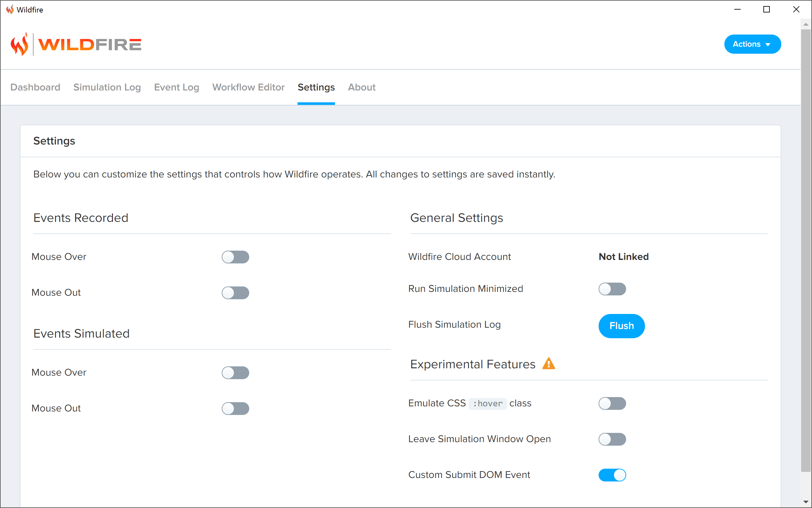This screenshot has height=508, width=812.
Task: Toggle Run Simulation Minimized switch
Action: (612, 289)
